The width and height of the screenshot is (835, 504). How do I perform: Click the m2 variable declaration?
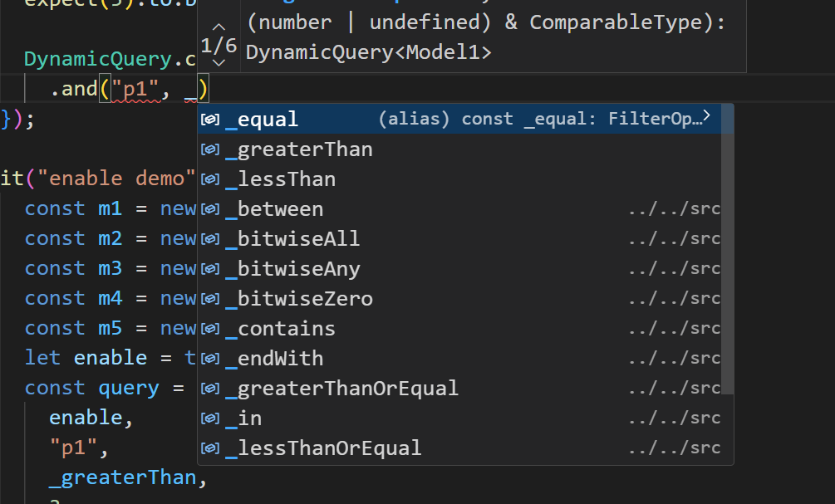(110, 238)
